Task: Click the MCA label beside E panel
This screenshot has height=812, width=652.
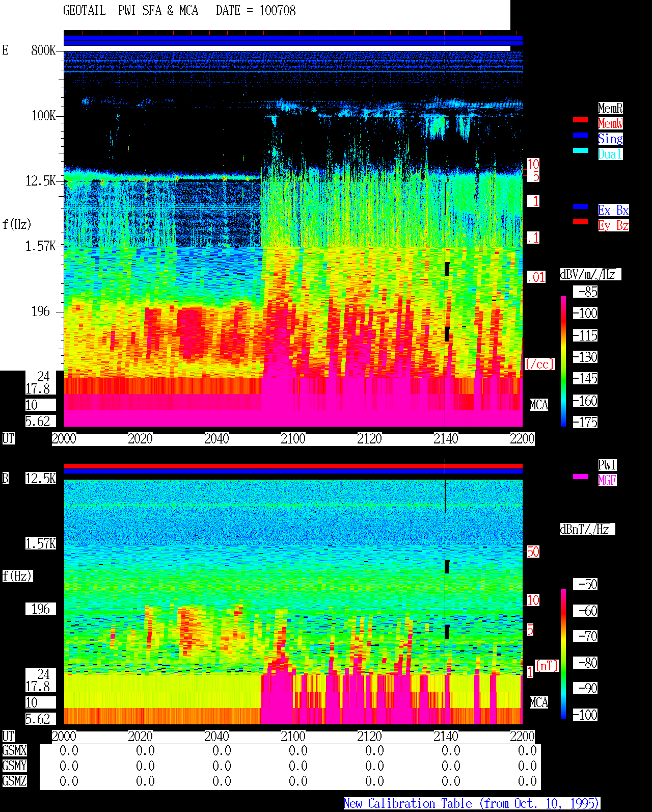Action: click(539, 405)
